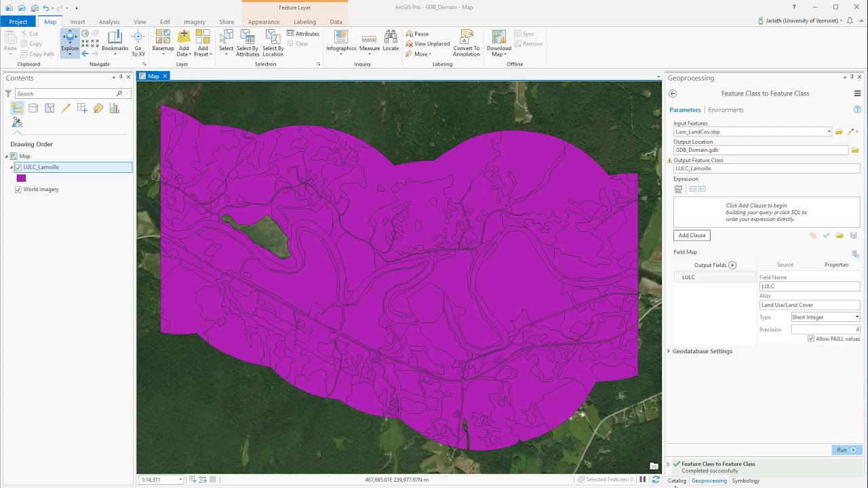Open the Infographics tool
The width and height of the screenshot is (868, 488).
(341, 42)
